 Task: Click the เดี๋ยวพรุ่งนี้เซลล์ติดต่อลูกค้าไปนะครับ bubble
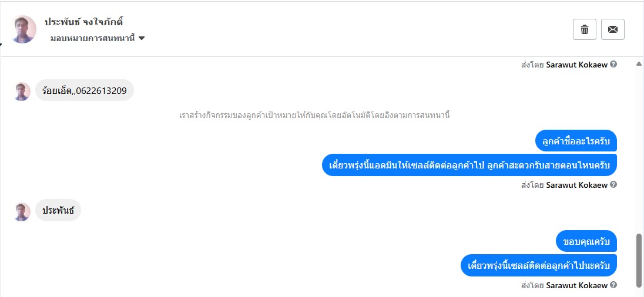(538, 265)
